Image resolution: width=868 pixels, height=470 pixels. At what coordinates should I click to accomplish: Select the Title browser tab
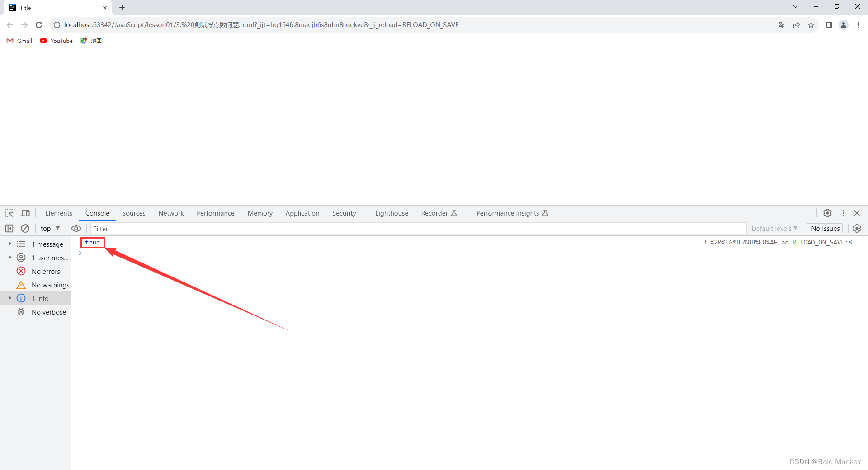(58, 8)
